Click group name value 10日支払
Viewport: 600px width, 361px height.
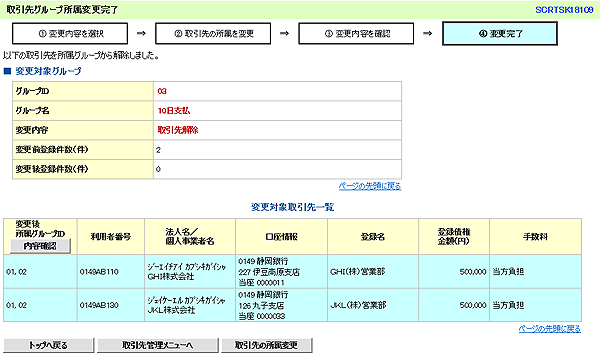(x=174, y=111)
